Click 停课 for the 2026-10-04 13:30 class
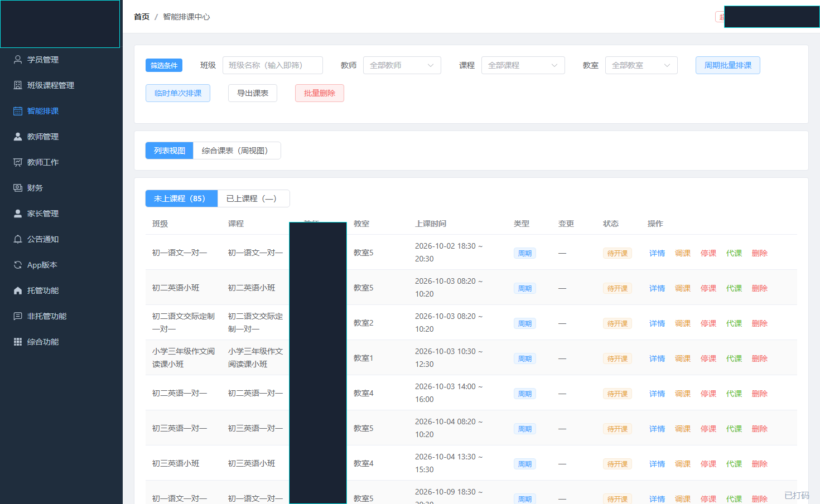Image resolution: width=820 pixels, height=504 pixels. 708,464
